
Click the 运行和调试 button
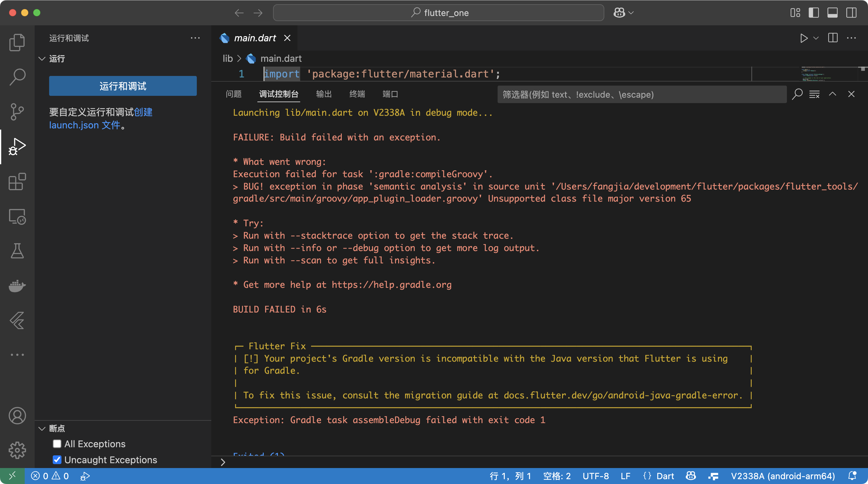[x=123, y=86]
